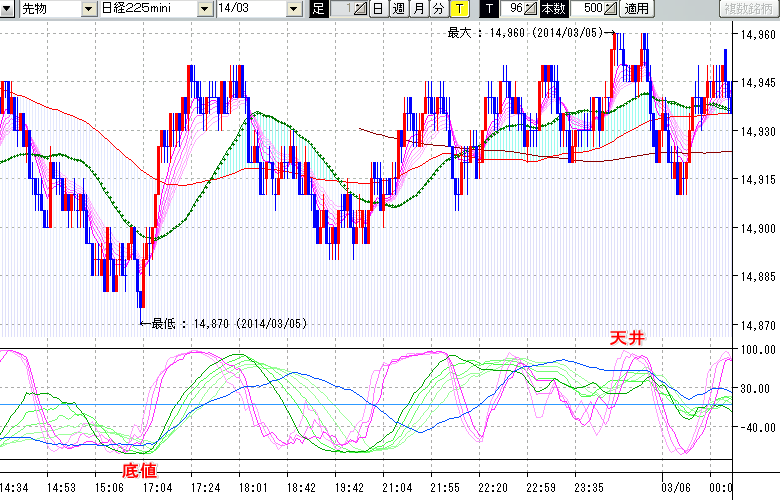Toggle the yellow T tick chart button
This screenshot has width=780, height=500.
(x=458, y=9)
